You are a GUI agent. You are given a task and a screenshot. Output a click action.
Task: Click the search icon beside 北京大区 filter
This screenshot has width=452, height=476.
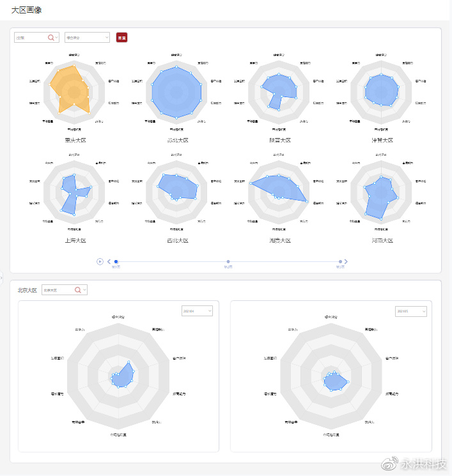[x=78, y=290]
